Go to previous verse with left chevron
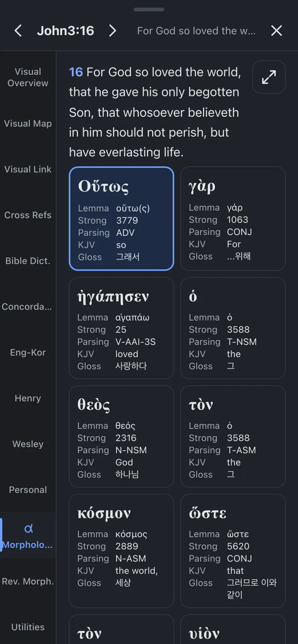The image size is (298, 644). [x=18, y=31]
